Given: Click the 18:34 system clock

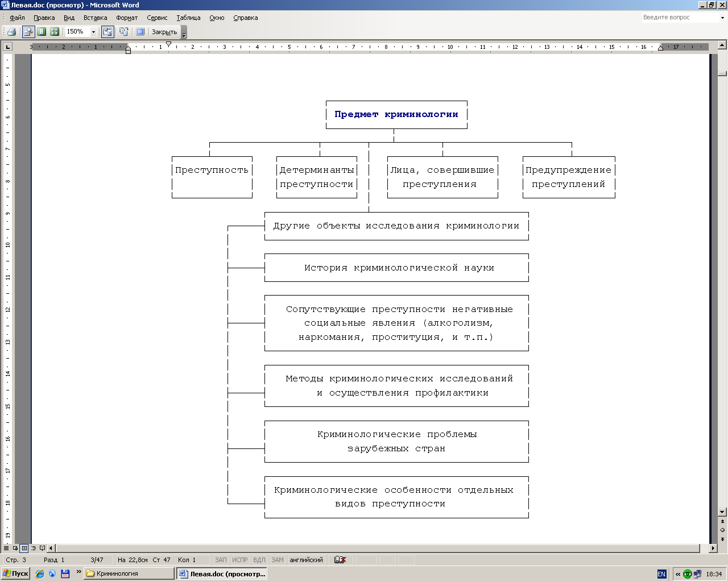Looking at the screenshot, I should [714, 574].
